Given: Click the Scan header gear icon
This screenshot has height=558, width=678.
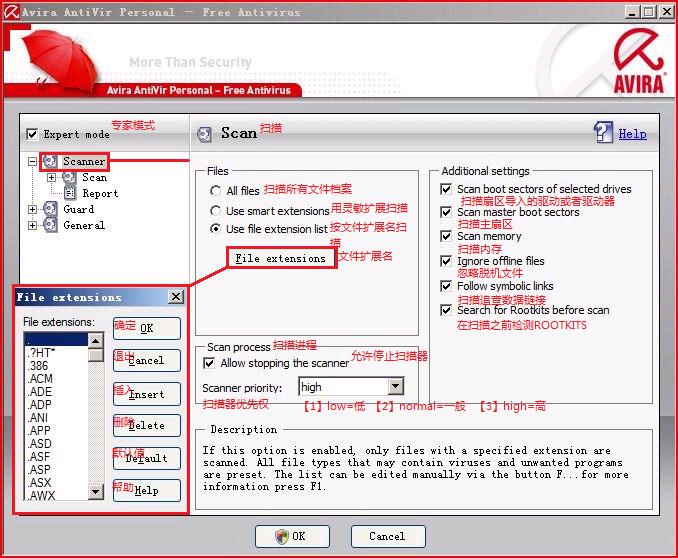Looking at the screenshot, I should 205,135.
